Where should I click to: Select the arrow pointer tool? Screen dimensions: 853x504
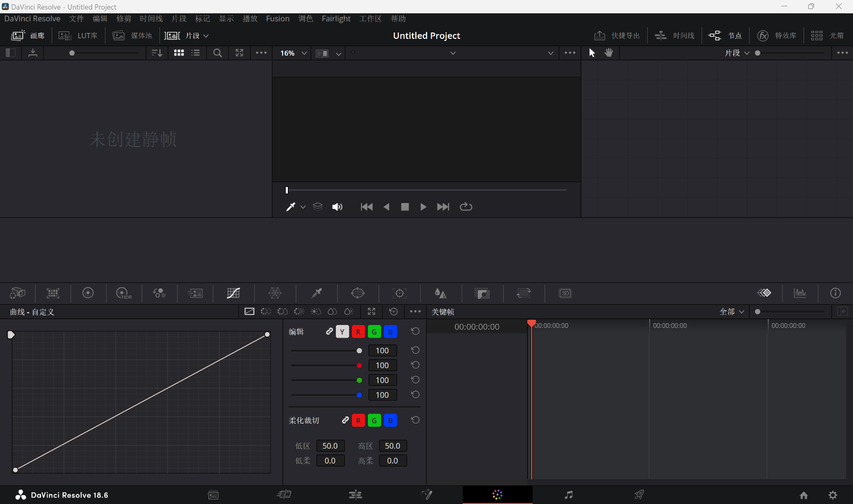(x=592, y=53)
